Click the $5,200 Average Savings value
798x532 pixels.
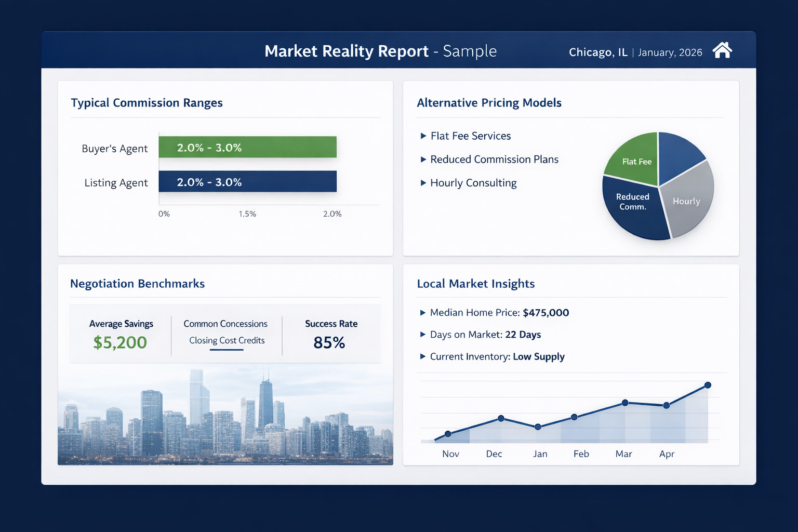pos(120,343)
